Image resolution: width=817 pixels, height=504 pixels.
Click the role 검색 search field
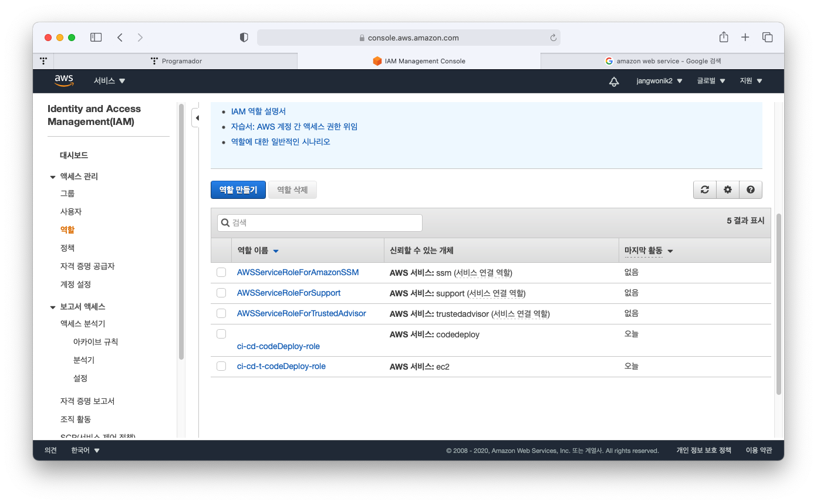(320, 223)
